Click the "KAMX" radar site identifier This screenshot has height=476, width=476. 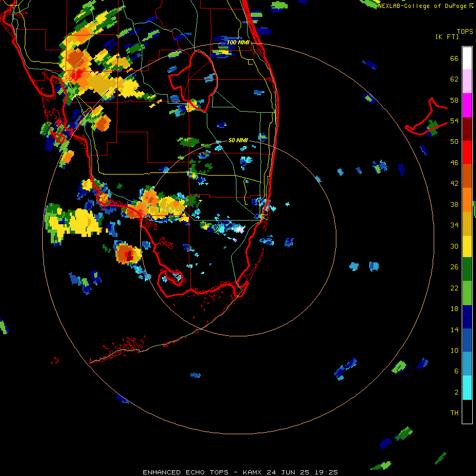pyautogui.click(x=253, y=472)
